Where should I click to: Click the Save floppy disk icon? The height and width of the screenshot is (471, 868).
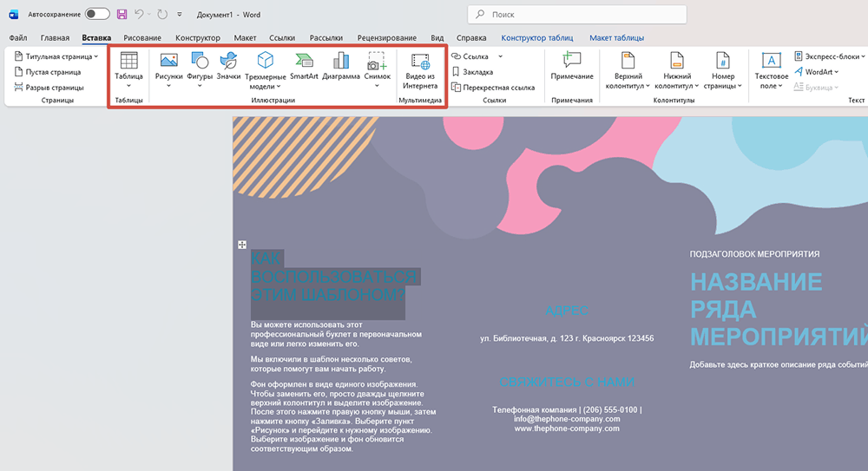[x=122, y=15]
